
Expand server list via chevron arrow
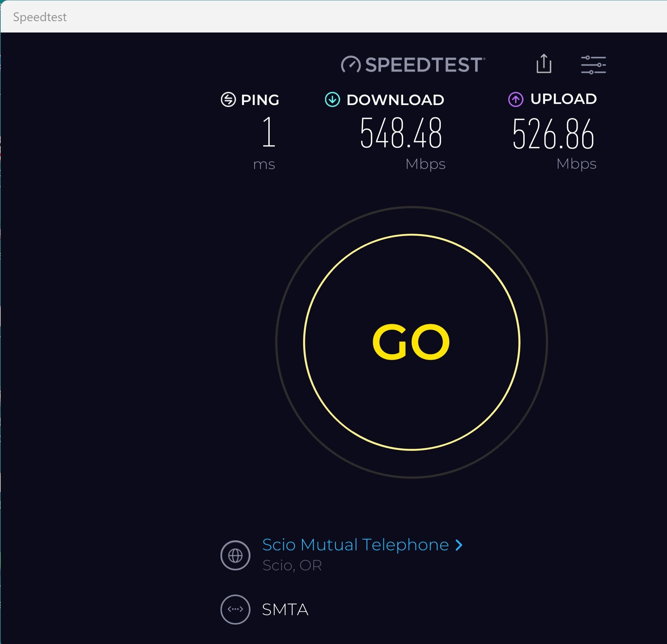[459, 545]
